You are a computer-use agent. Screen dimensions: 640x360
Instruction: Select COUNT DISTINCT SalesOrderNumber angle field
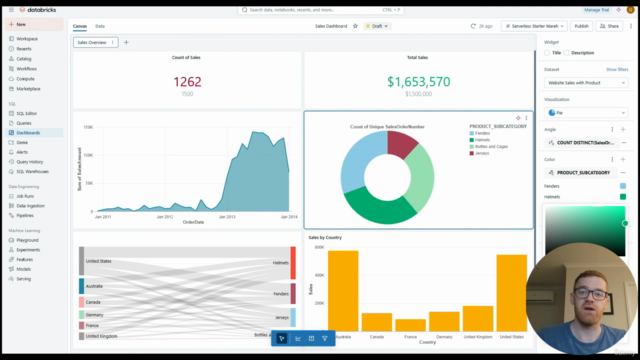click(581, 143)
